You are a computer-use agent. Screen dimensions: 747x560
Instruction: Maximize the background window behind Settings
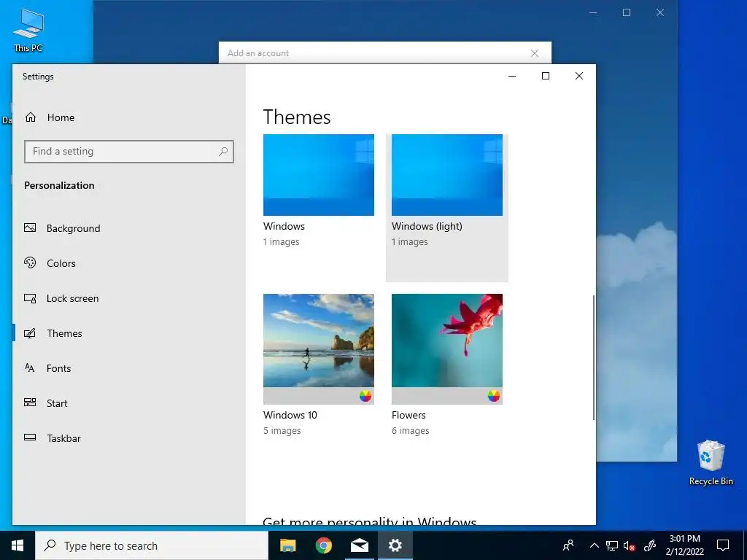627,12
